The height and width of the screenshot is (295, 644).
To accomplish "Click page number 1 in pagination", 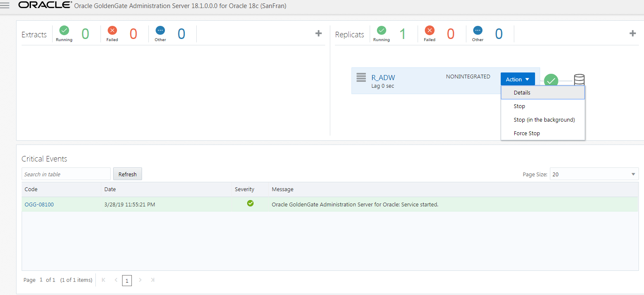I will coord(127,280).
